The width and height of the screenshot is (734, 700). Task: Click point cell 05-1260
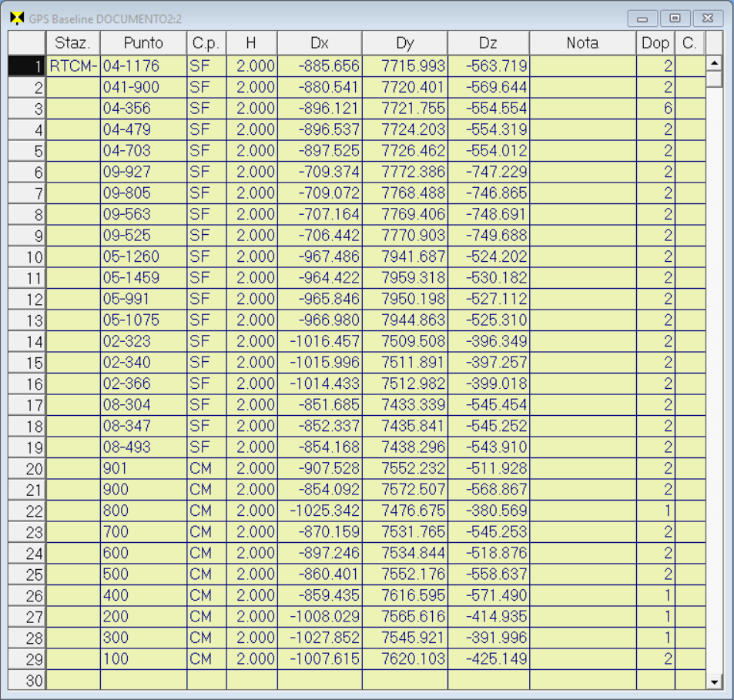tap(143, 256)
